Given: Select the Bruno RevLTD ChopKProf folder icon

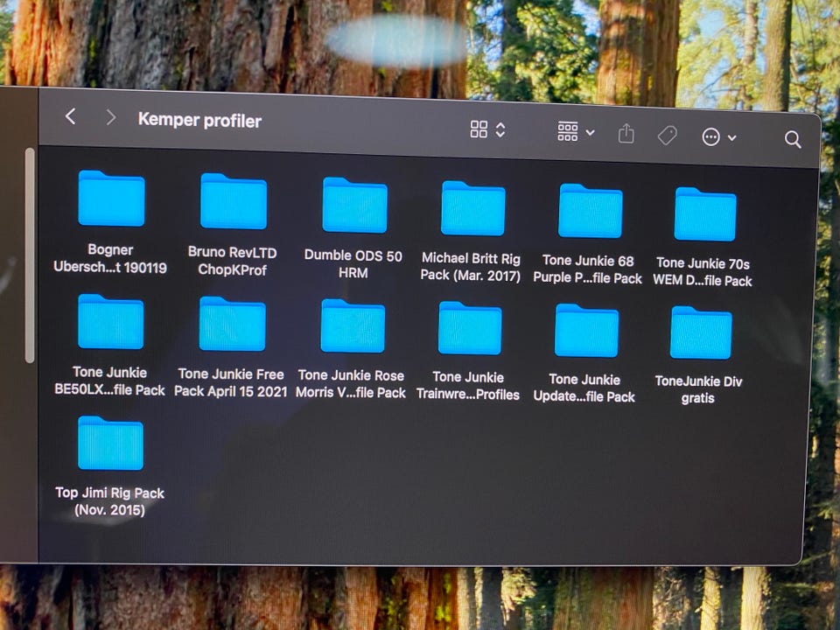Looking at the screenshot, I should pos(234,201).
